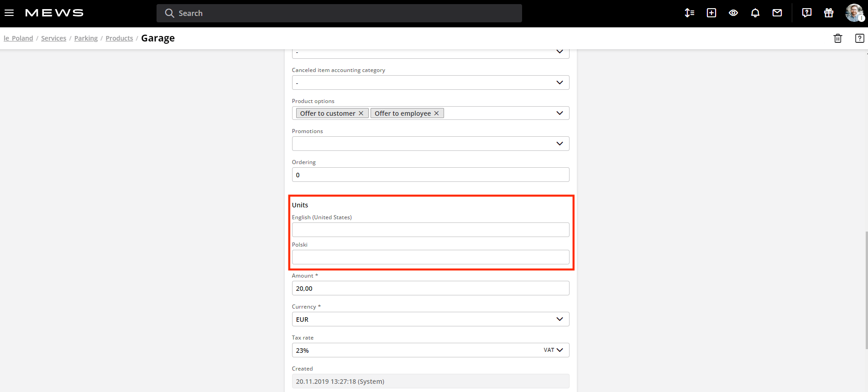Click the eye view icon in the header
The image size is (868, 392).
point(733,13)
